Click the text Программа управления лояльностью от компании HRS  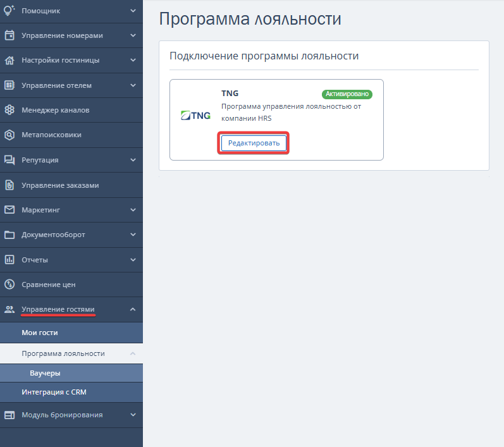[292, 112]
